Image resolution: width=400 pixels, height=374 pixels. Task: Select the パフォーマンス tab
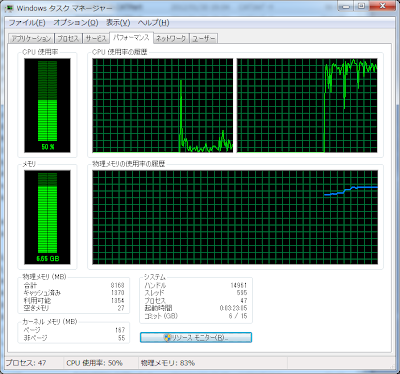coord(131,38)
